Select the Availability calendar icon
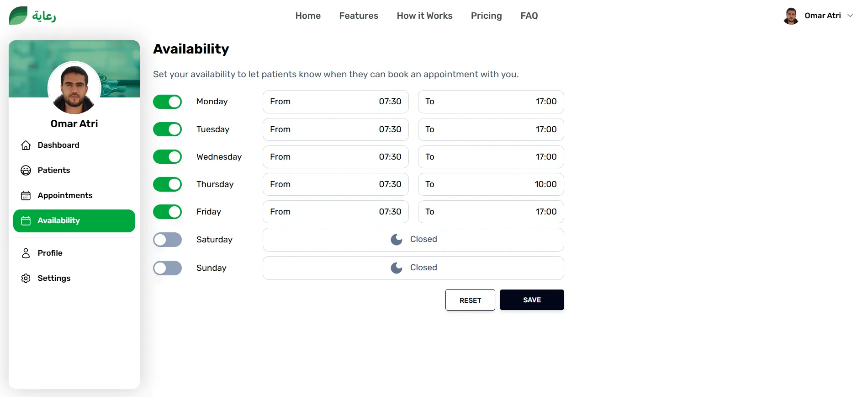Screen dimensions: 868x397 coord(26,220)
